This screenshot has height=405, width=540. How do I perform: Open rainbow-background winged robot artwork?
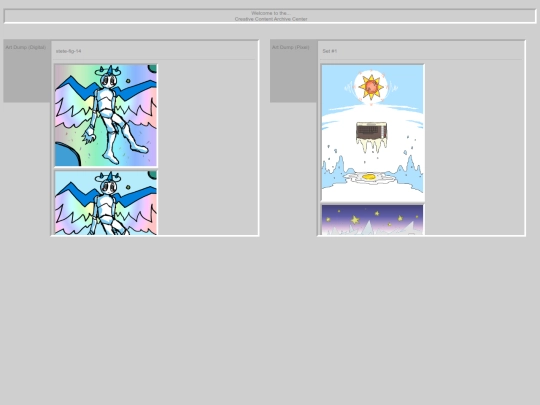coord(106,115)
